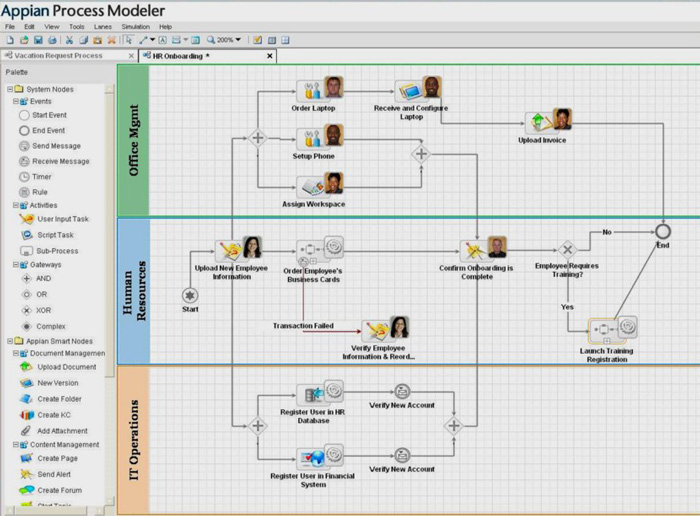Select Timer palette node

coord(35,177)
